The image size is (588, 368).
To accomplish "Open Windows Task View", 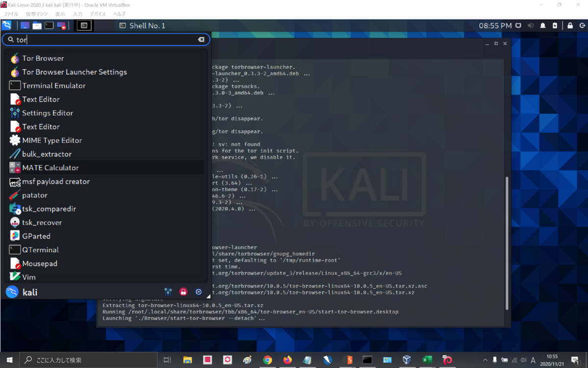I will pos(167,360).
